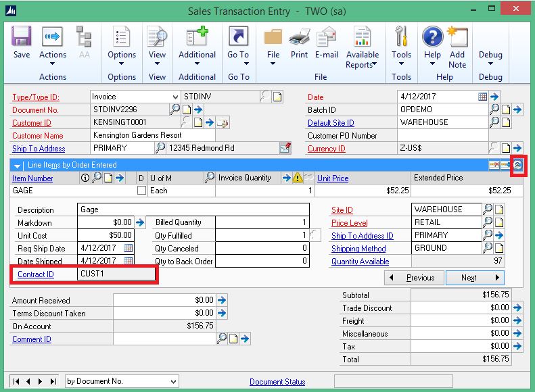This screenshot has width=535, height=392.
Task: Click the Description field containing Gage
Action: click(193, 210)
